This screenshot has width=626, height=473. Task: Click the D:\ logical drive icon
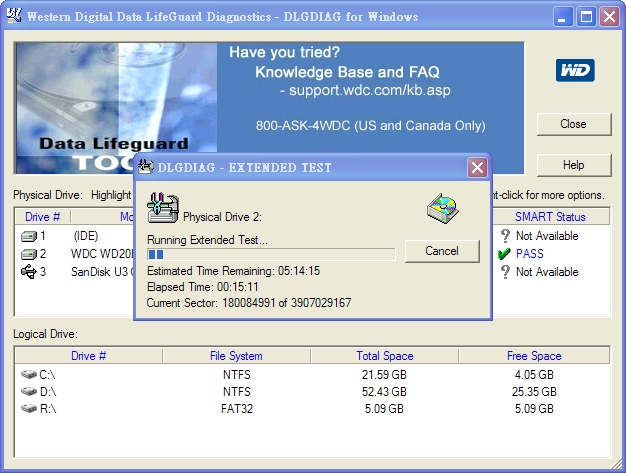click(29, 391)
